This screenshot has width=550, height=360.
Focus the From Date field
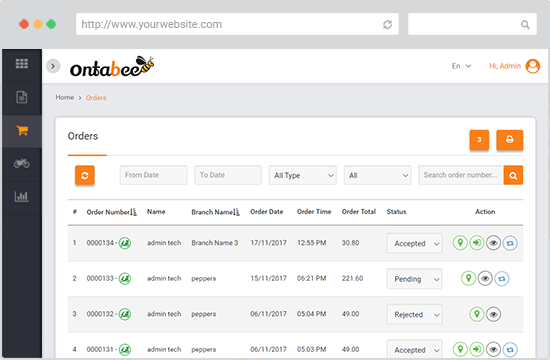(x=153, y=175)
